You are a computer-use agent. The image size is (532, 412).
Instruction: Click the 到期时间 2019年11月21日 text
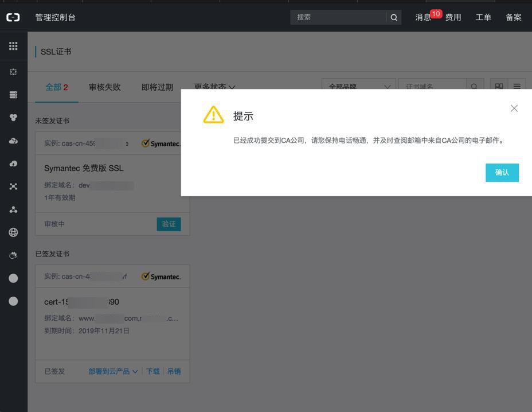pos(87,331)
